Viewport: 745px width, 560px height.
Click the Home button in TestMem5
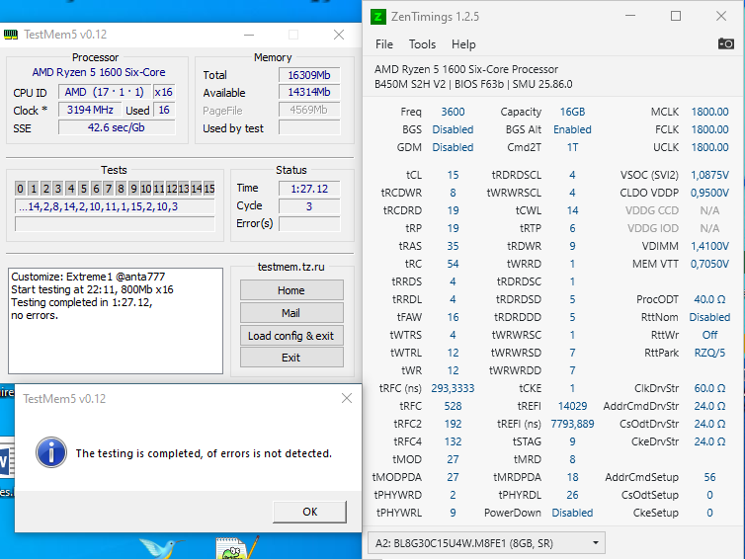[x=291, y=290]
